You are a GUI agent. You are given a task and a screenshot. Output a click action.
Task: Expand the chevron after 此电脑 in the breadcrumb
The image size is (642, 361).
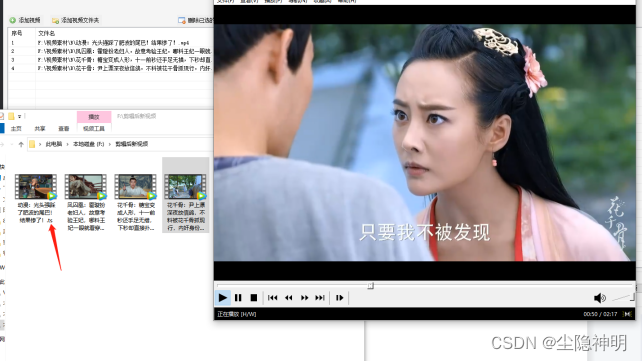click(68, 144)
